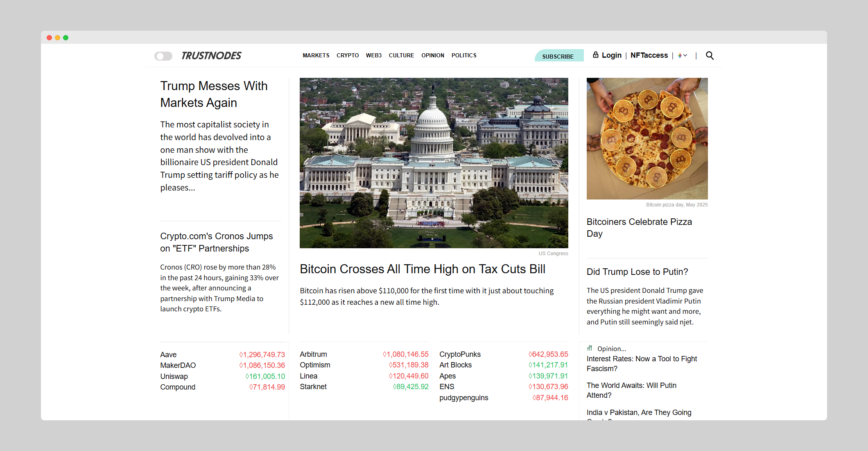Click the chart icon next to Opinion heading

590,348
